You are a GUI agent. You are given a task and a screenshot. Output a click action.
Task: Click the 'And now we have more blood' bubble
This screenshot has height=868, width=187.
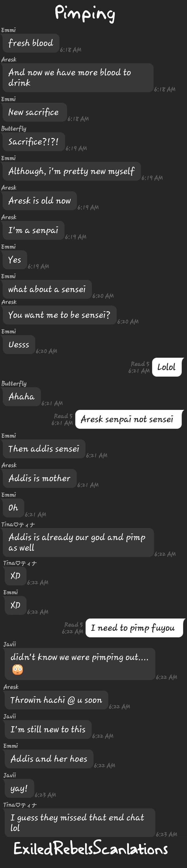78,78
